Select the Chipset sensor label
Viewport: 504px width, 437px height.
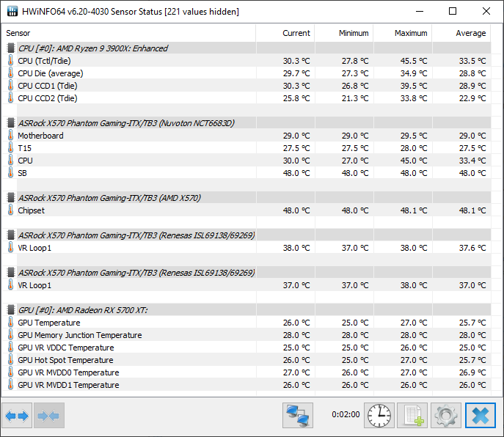[31, 210]
